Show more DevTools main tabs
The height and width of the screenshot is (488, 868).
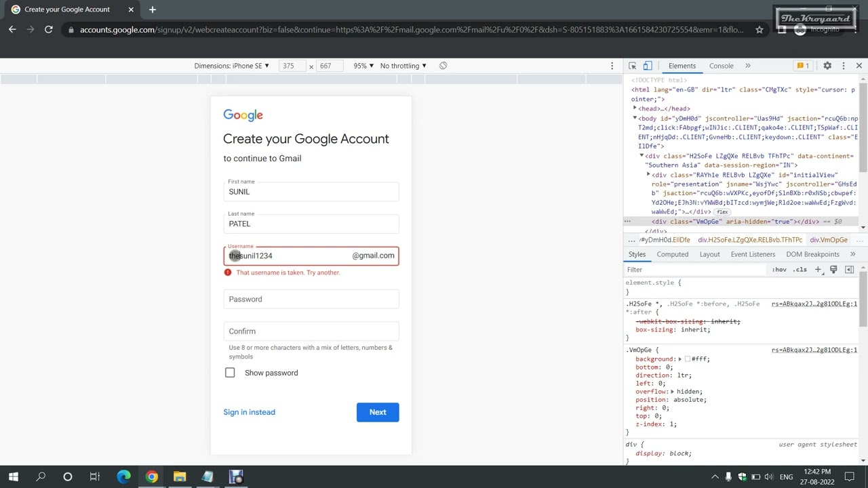pos(748,66)
